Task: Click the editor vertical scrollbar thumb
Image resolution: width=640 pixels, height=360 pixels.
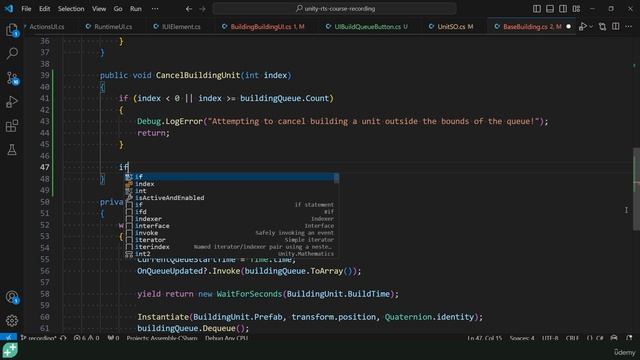Action: [636, 189]
